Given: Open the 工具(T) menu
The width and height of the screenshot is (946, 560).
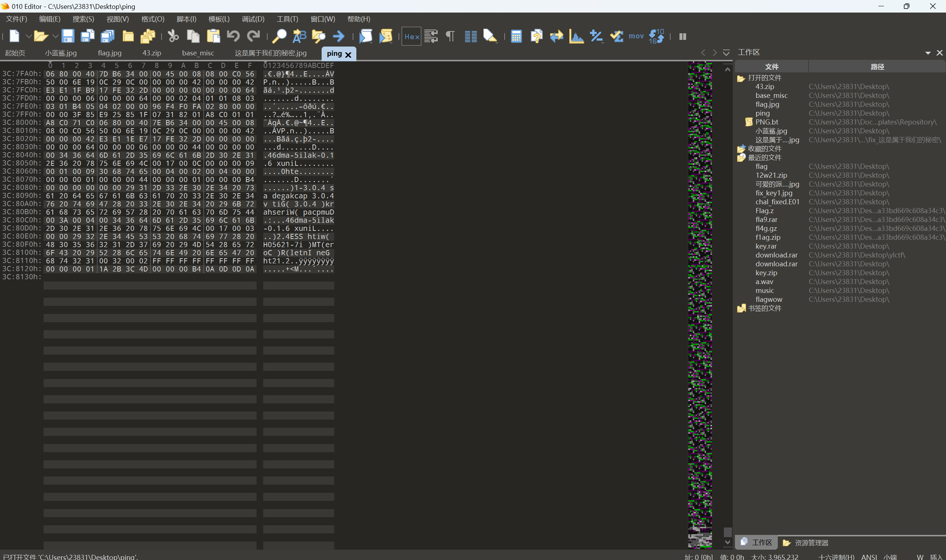Looking at the screenshot, I should pos(287,19).
